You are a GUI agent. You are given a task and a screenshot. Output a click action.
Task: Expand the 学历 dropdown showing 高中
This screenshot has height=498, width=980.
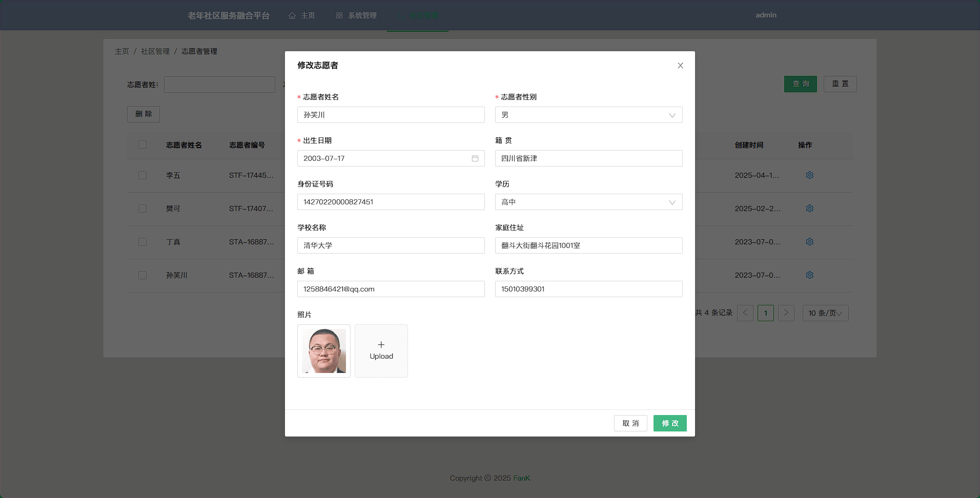588,202
